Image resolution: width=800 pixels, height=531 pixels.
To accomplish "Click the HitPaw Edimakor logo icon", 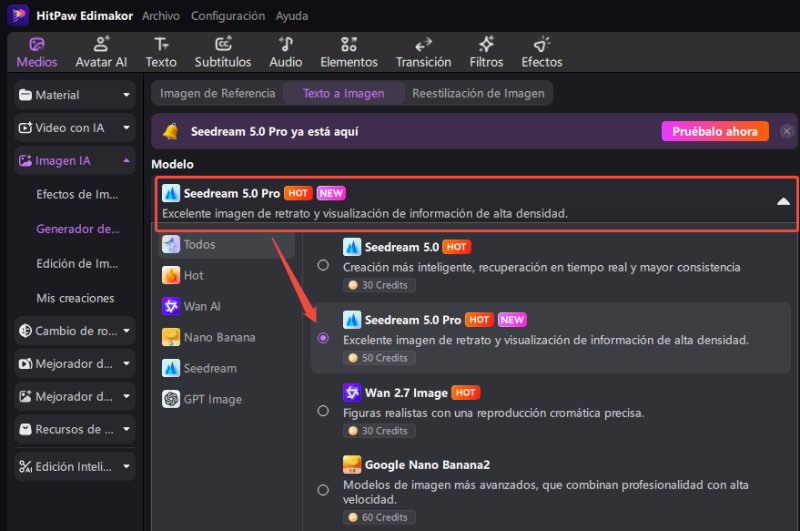I will tap(18, 15).
